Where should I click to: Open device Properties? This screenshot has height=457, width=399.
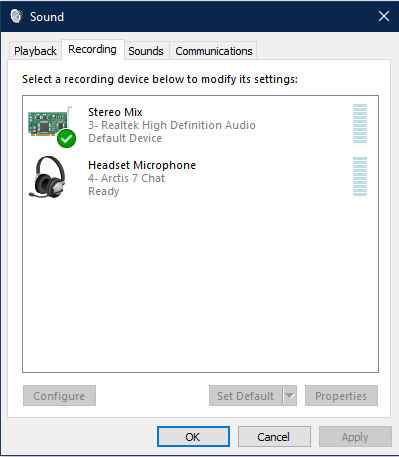pyautogui.click(x=341, y=396)
